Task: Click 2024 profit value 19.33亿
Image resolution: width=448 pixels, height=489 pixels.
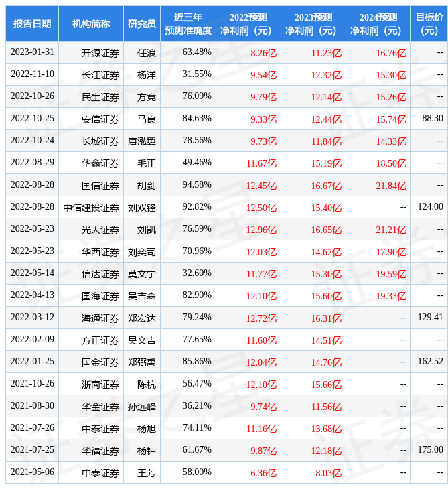Action: pos(391,296)
